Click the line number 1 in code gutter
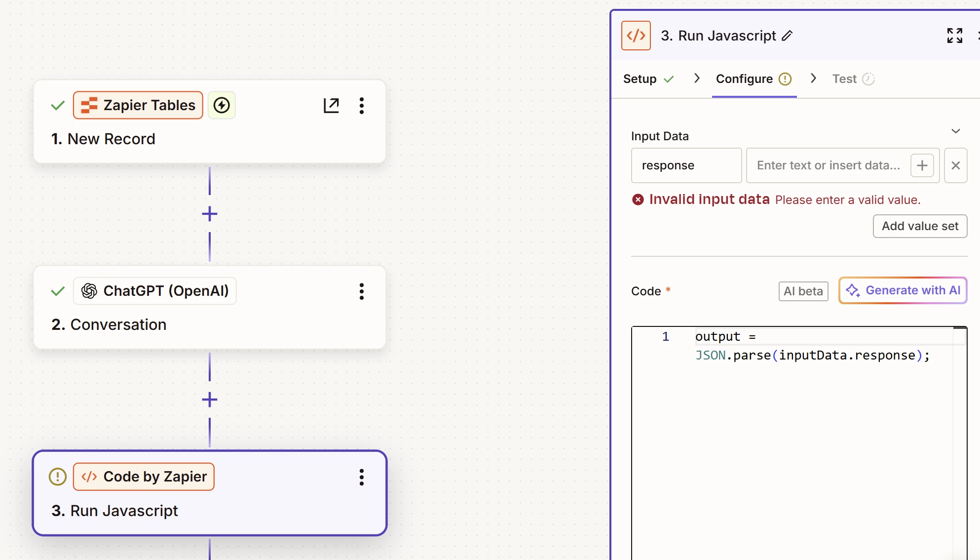The width and height of the screenshot is (980, 560). click(x=666, y=336)
